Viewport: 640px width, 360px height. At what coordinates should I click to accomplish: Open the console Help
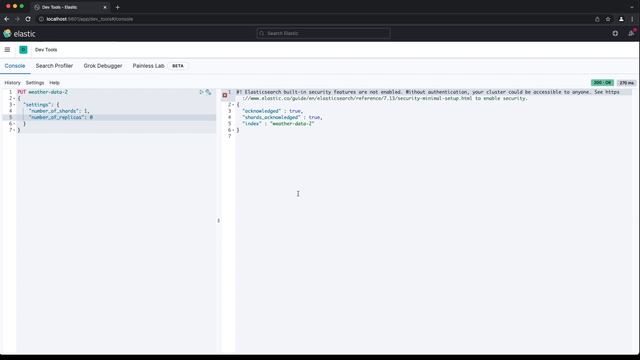(x=54, y=83)
